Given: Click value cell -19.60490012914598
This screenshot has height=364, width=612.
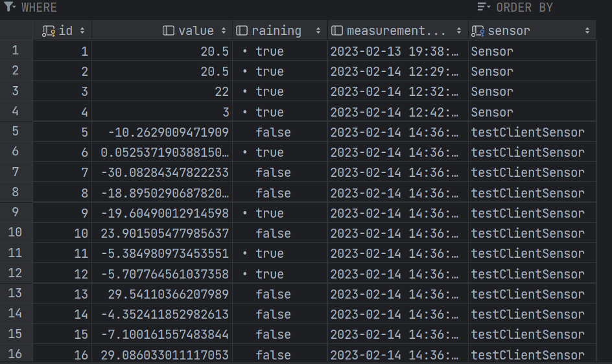Looking at the screenshot, I should (162, 213).
